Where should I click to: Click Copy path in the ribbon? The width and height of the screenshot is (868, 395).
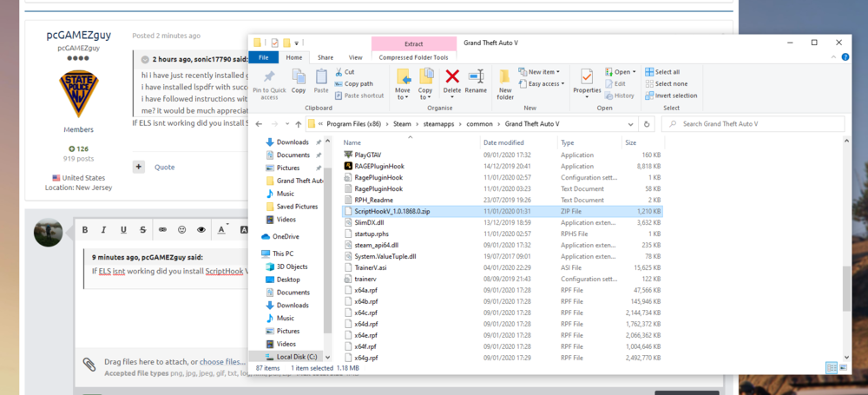[353, 83]
